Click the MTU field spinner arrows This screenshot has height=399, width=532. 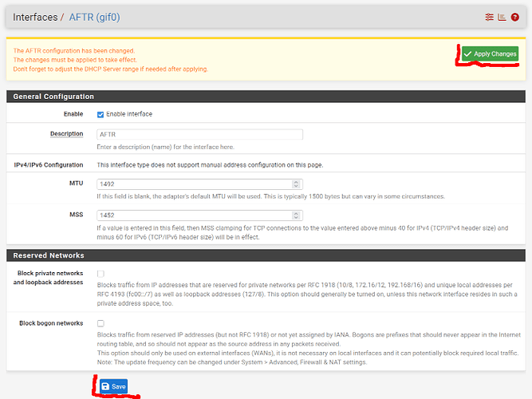click(x=296, y=184)
